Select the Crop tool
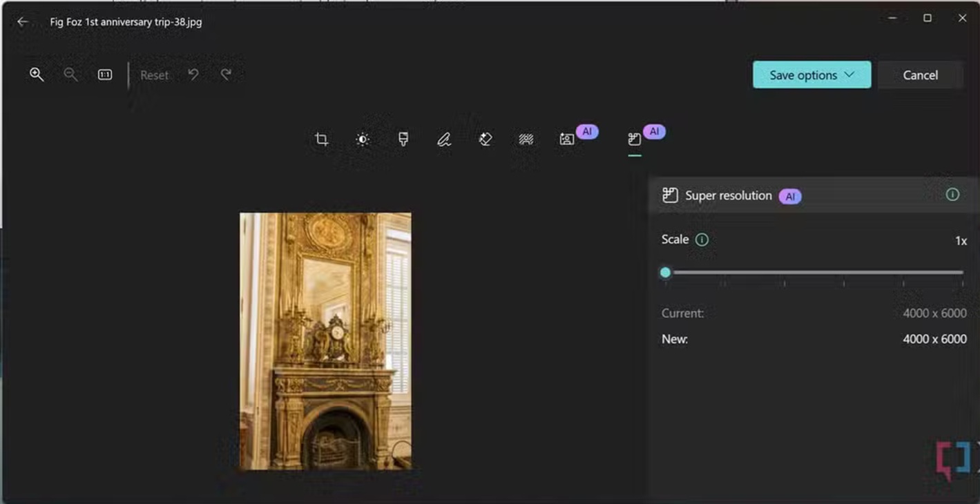The height and width of the screenshot is (504, 980). click(321, 139)
